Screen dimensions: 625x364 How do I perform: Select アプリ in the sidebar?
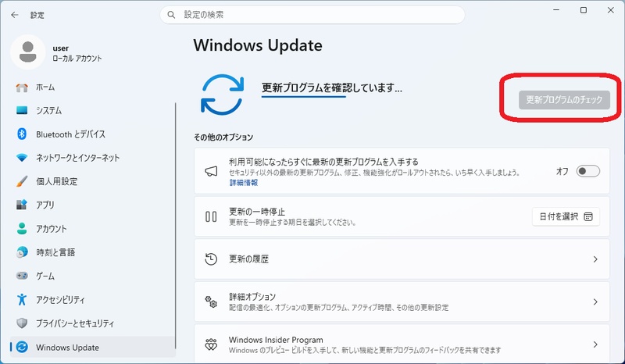coord(92,205)
